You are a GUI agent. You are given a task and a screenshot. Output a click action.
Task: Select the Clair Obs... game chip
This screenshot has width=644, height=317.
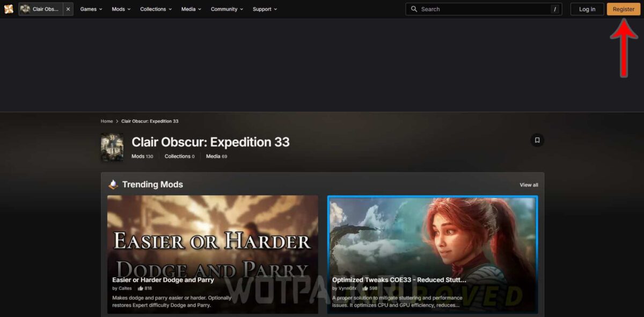[x=41, y=9]
